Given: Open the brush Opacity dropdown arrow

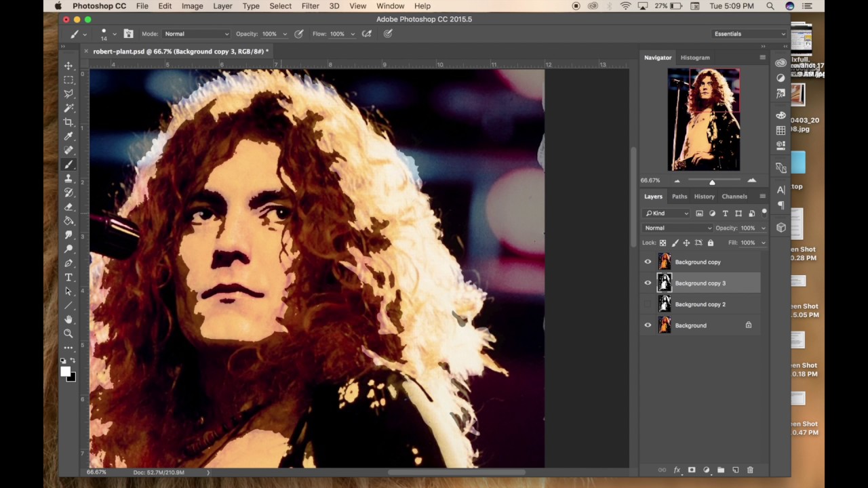Looking at the screenshot, I should click(284, 34).
